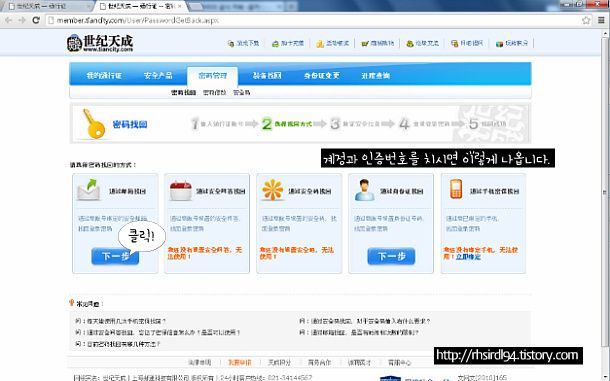This screenshot has height=381, width=610.
Task: Click the 客服中心 footer link
Action: 399,362
